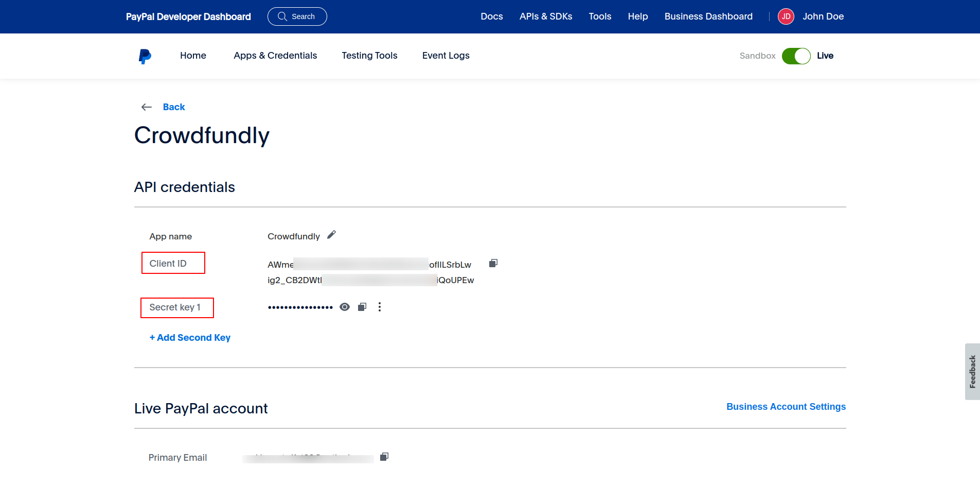Open APIs & SDKs menu
This screenshot has width=980, height=486.
(x=546, y=16)
